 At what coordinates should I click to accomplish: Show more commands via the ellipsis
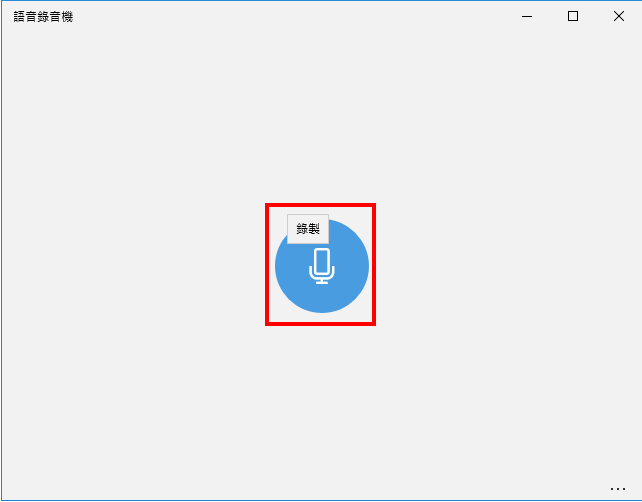pos(617,488)
